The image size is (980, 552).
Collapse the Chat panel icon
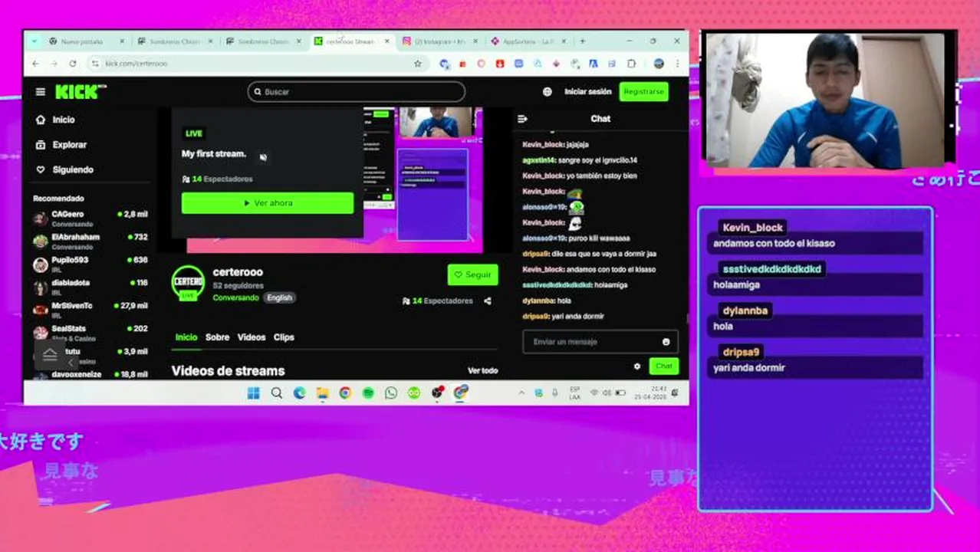click(523, 119)
